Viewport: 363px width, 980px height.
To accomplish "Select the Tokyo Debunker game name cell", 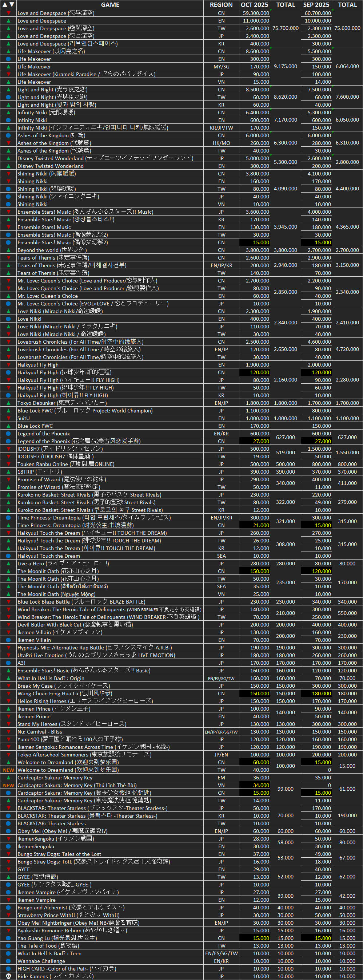I will tap(110, 403).
